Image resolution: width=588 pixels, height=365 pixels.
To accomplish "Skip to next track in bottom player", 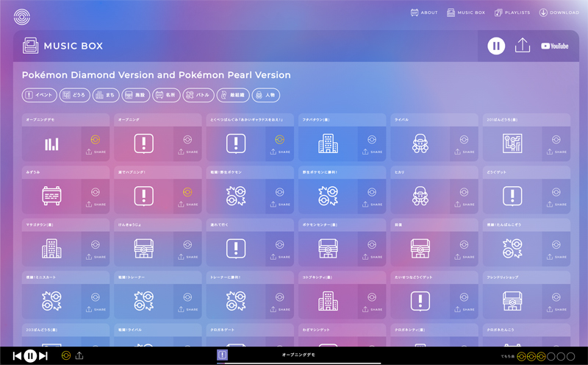I will 43,356.
